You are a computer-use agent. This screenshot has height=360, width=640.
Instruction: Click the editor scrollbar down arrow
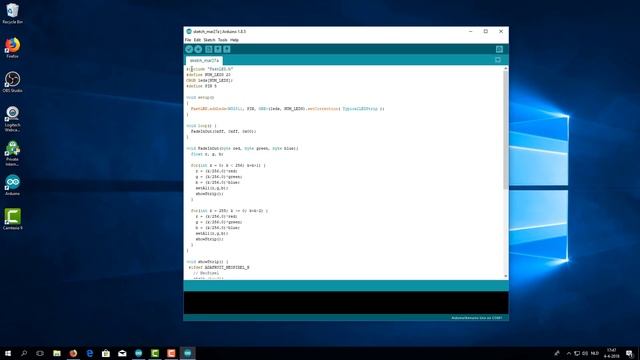click(506, 276)
